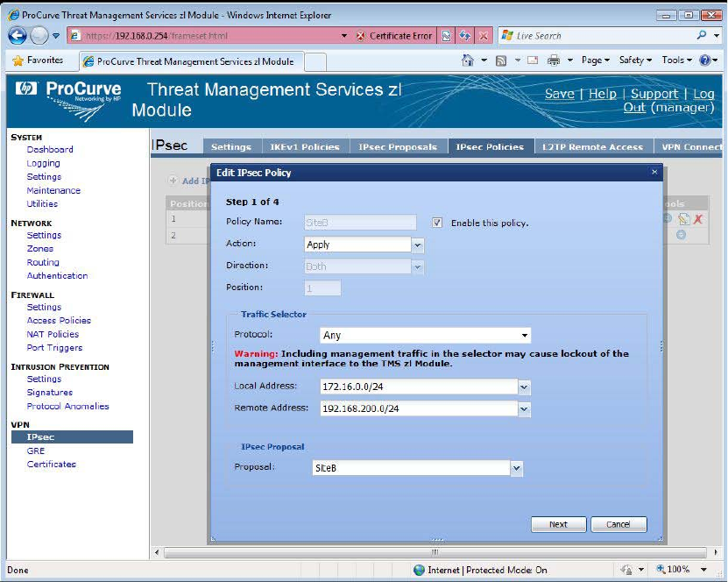Click the red delete X icon in row 1

[x=698, y=219]
